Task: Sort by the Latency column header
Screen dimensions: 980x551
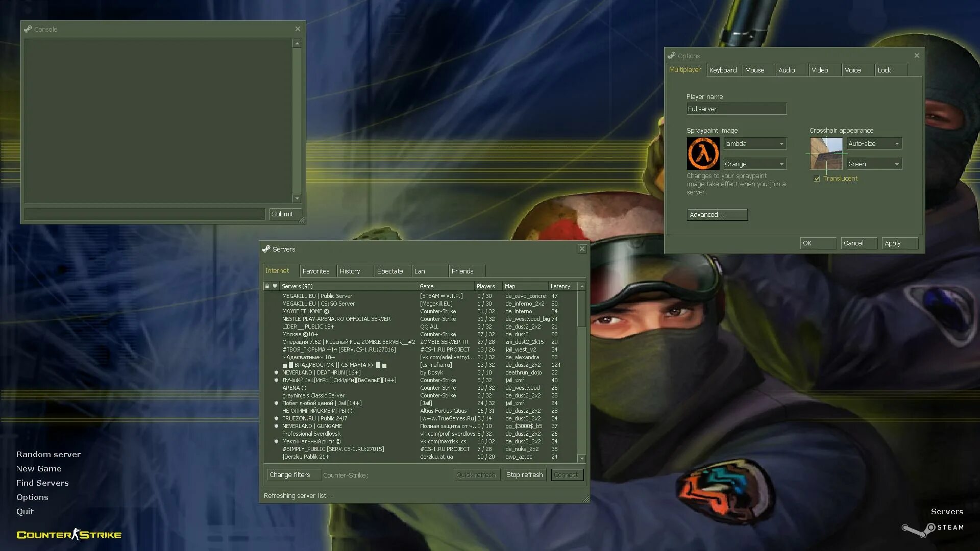Action: point(562,287)
